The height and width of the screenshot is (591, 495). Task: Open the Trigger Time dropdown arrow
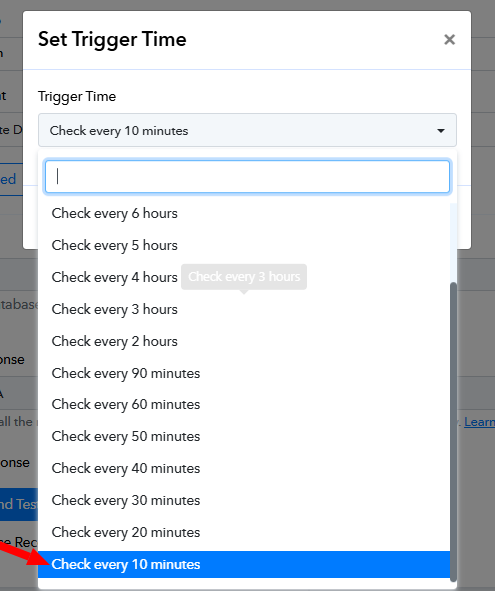[x=441, y=131]
